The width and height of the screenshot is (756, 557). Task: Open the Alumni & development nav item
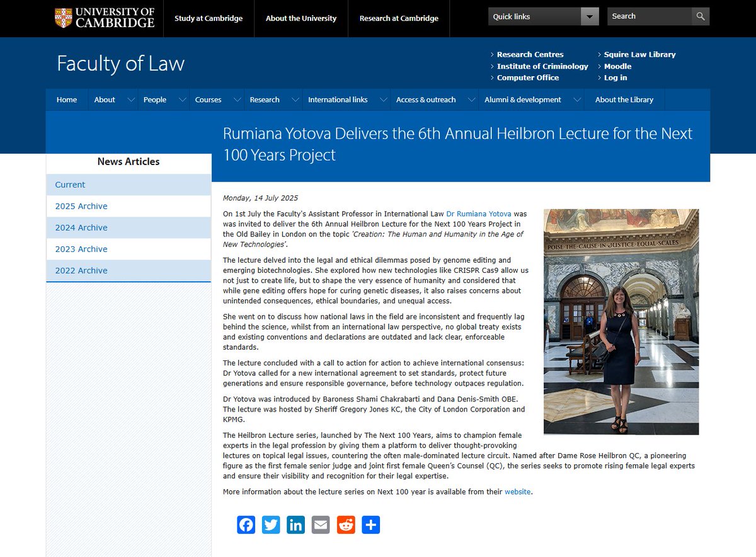523,100
